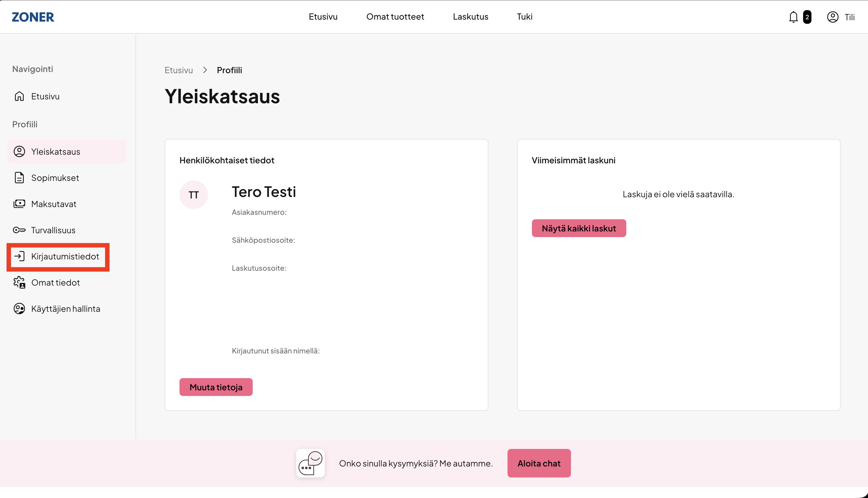Viewport: 868px width, 498px height.
Task: Select Yleiskatsaus in the profile sidebar
Action: 66,151
